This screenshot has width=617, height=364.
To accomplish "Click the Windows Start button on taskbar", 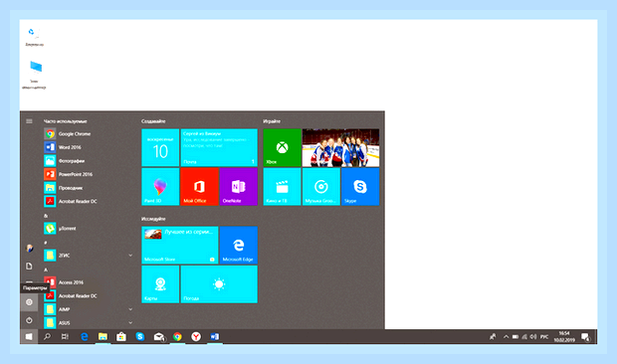I will [29, 337].
